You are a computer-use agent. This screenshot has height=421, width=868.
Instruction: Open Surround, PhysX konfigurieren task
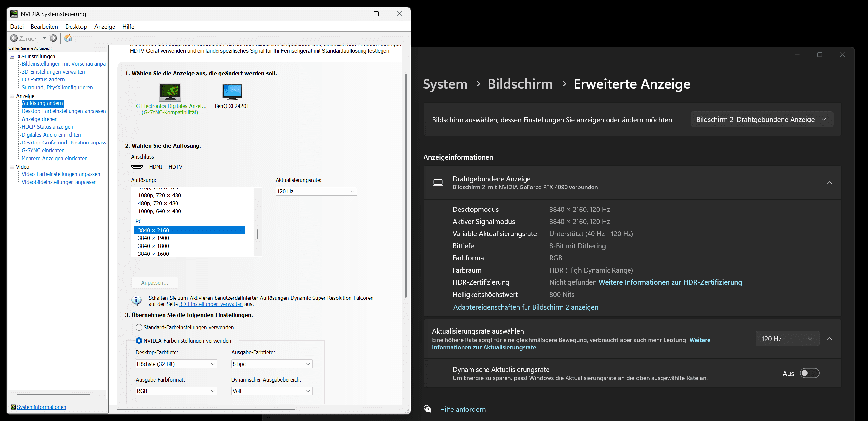pyautogui.click(x=57, y=87)
